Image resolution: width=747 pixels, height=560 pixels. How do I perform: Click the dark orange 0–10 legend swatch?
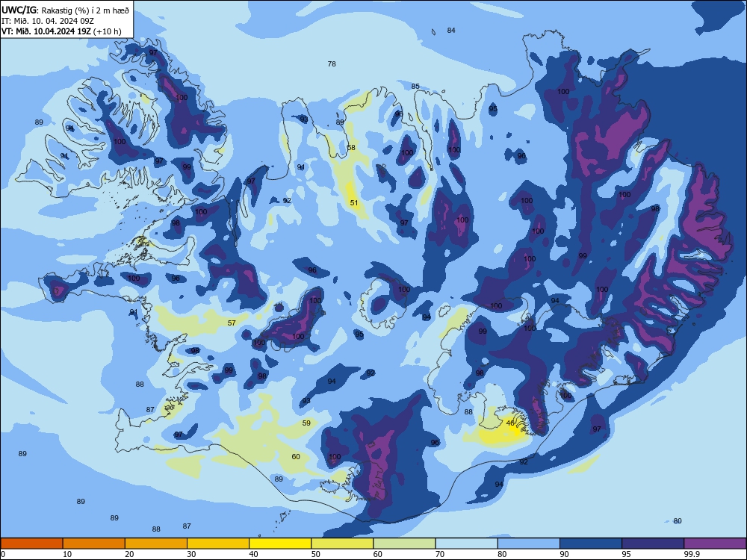31,544
